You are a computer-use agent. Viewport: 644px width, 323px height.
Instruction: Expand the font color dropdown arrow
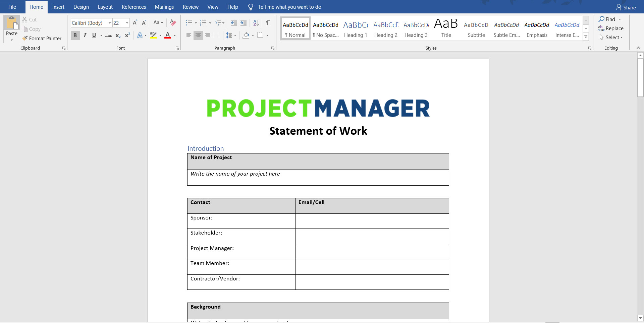[x=175, y=35]
